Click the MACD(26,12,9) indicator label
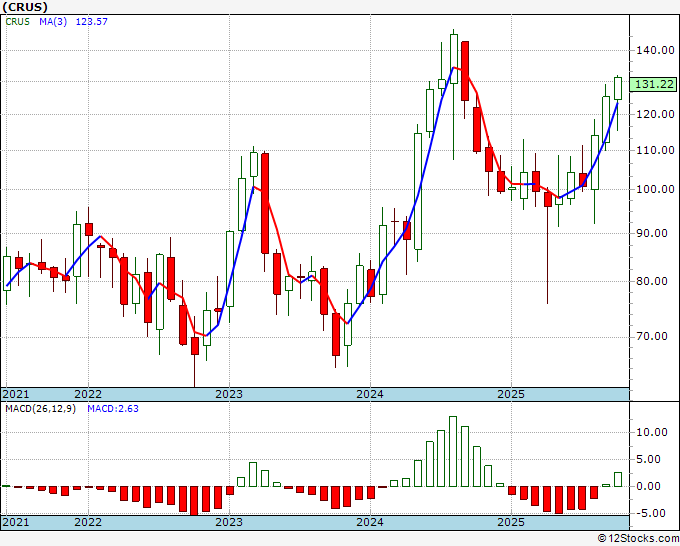 40,409
